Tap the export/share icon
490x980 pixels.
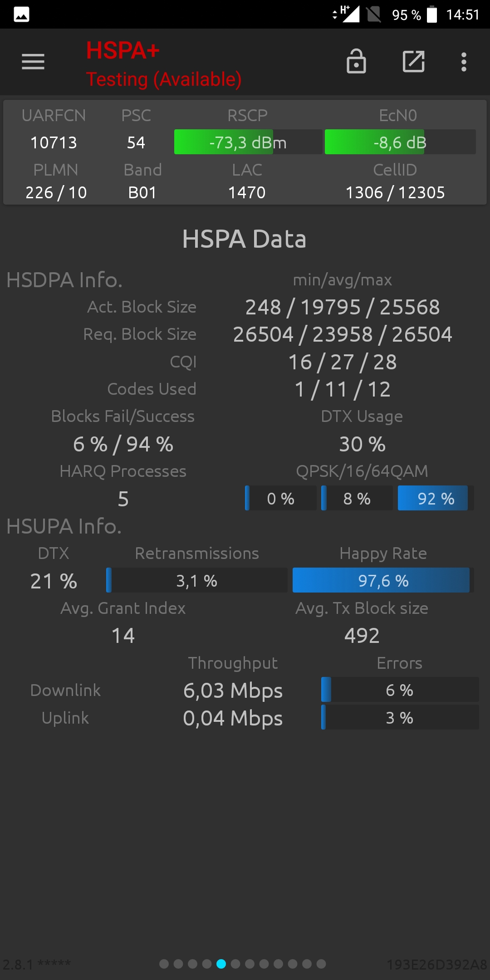(414, 61)
